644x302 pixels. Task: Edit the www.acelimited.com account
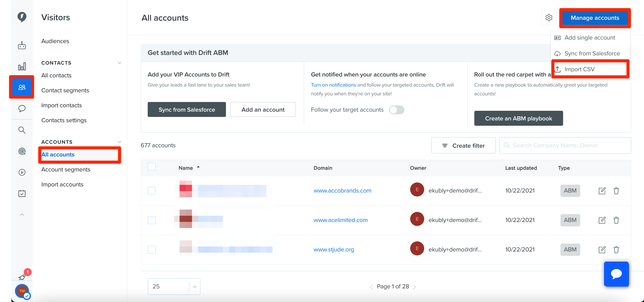602,220
